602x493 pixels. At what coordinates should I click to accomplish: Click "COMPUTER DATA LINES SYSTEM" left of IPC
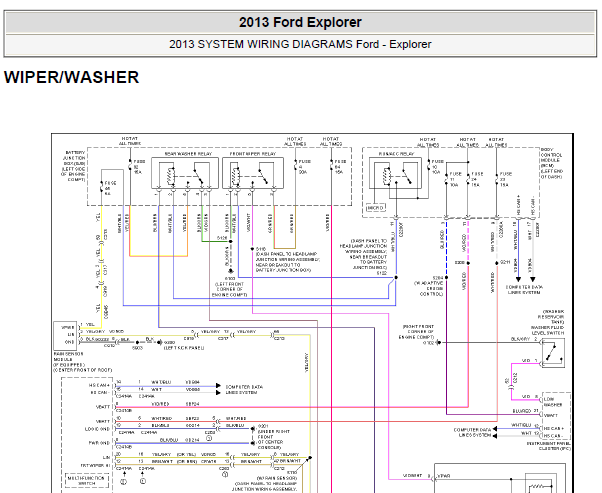(x=472, y=432)
